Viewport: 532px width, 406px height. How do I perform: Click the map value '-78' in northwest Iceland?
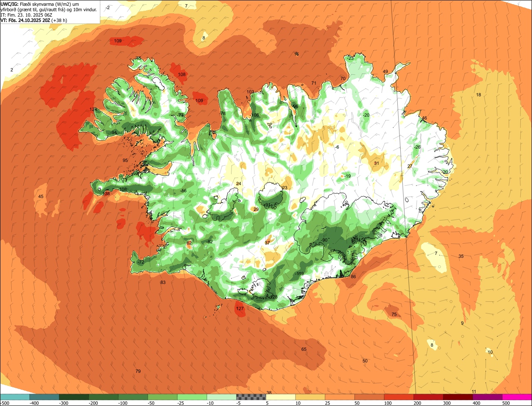click(x=222, y=113)
